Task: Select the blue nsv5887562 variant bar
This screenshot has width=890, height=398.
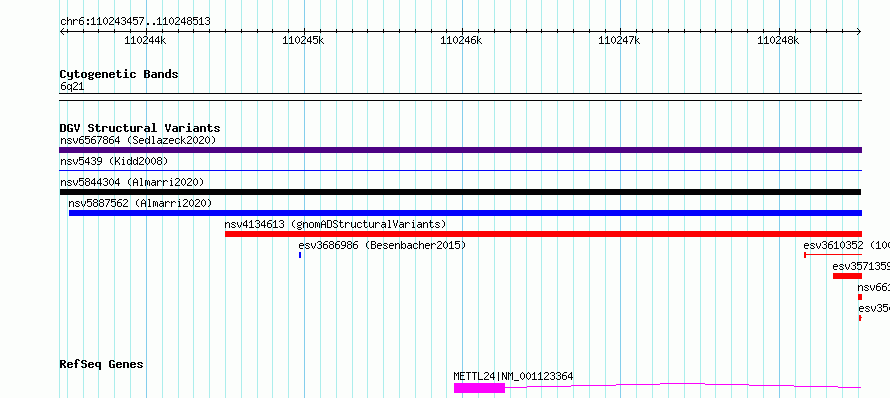Action: point(465,213)
